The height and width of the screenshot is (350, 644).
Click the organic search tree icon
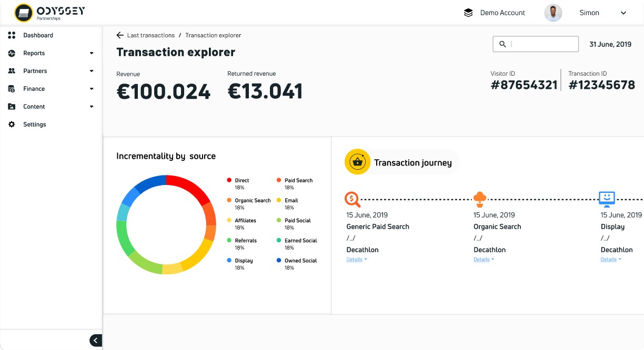pos(479,199)
